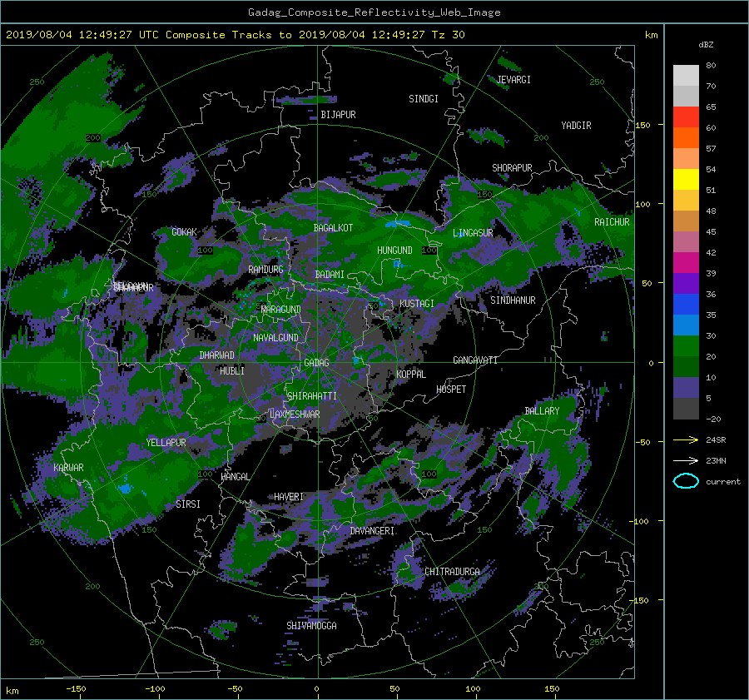Click the SHIRAHATTI city label
This screenshot has height=700, width=749.
312,396
